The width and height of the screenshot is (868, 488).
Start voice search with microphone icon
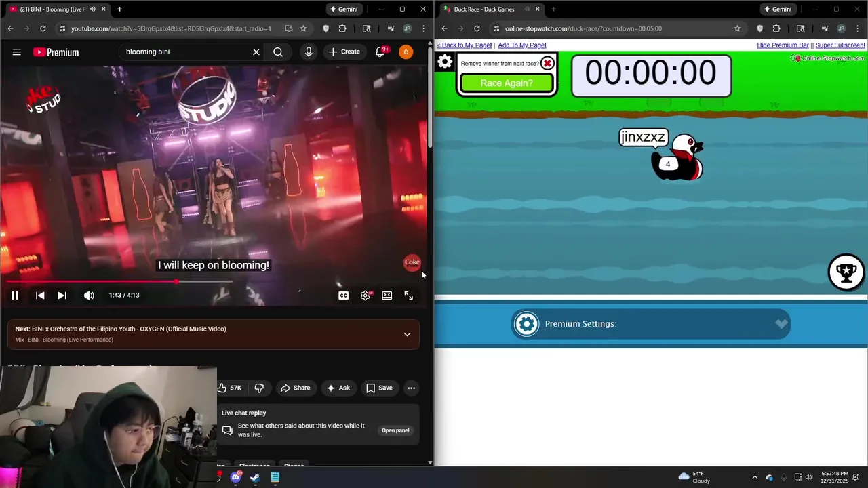coord(309,52)
